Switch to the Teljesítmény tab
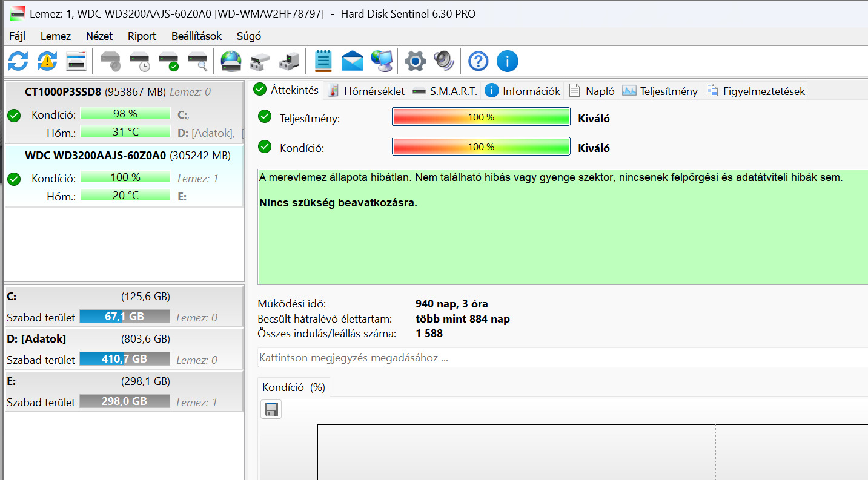Image resolution: width=868 pixels, height=480 pixels. pos(660,91)
